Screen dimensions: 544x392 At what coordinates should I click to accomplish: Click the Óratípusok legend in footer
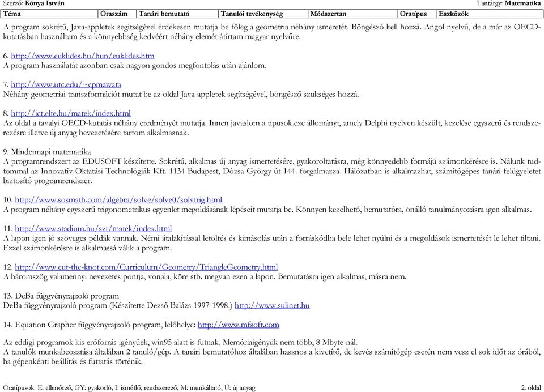(129, 388)
